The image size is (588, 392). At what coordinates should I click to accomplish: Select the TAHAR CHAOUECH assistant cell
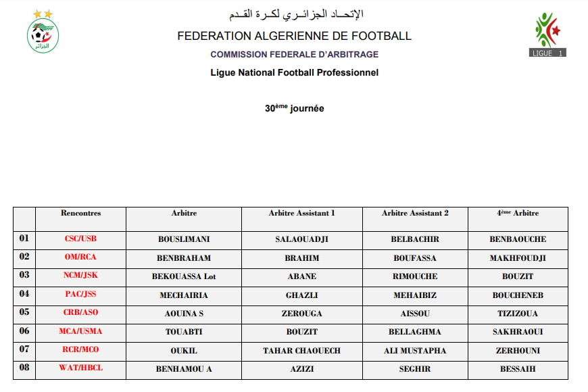(301, 351)
